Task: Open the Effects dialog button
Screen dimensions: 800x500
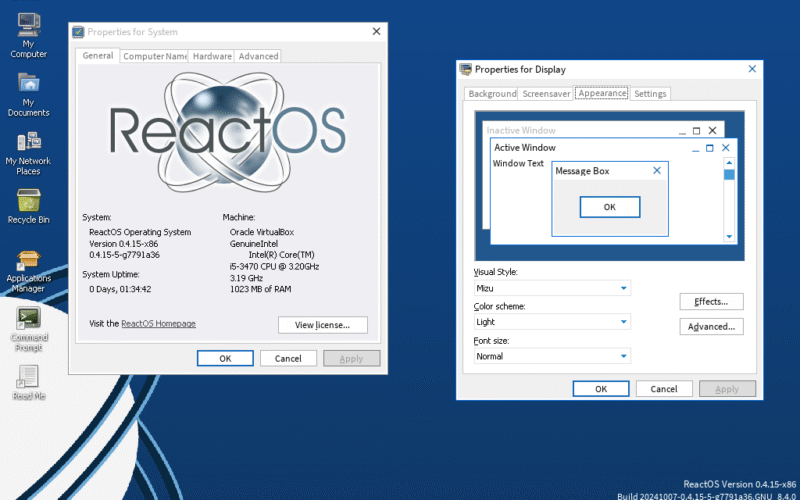Action: pos(711,301)
